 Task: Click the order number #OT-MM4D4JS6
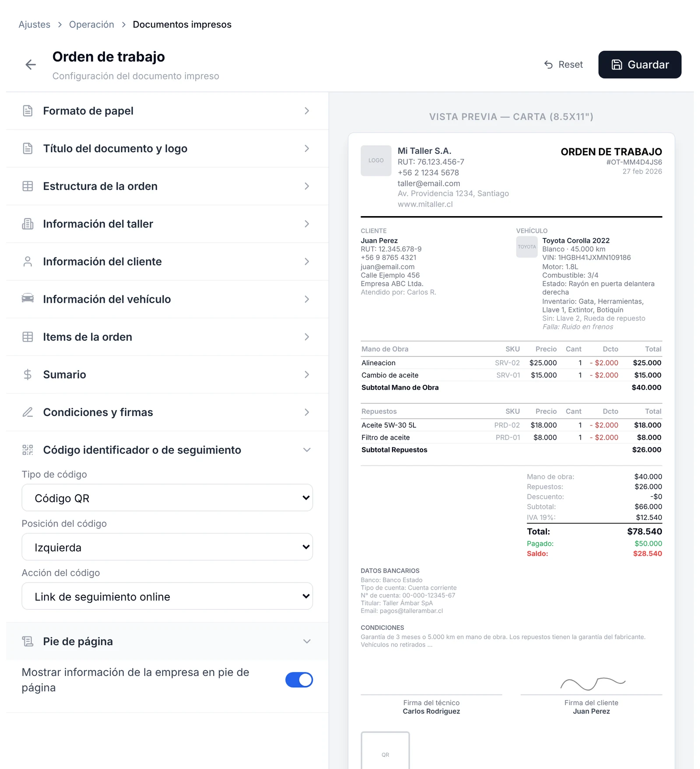634,162
